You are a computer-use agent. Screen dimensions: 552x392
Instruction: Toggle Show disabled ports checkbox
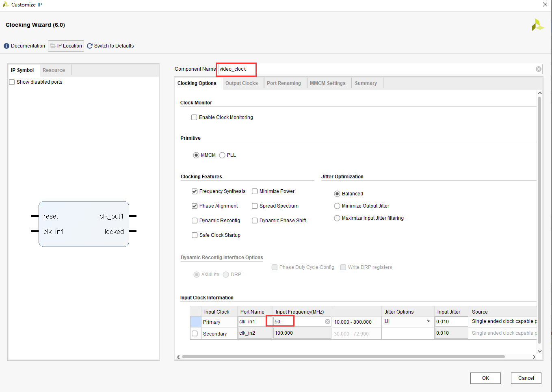[x=12, y=82]
